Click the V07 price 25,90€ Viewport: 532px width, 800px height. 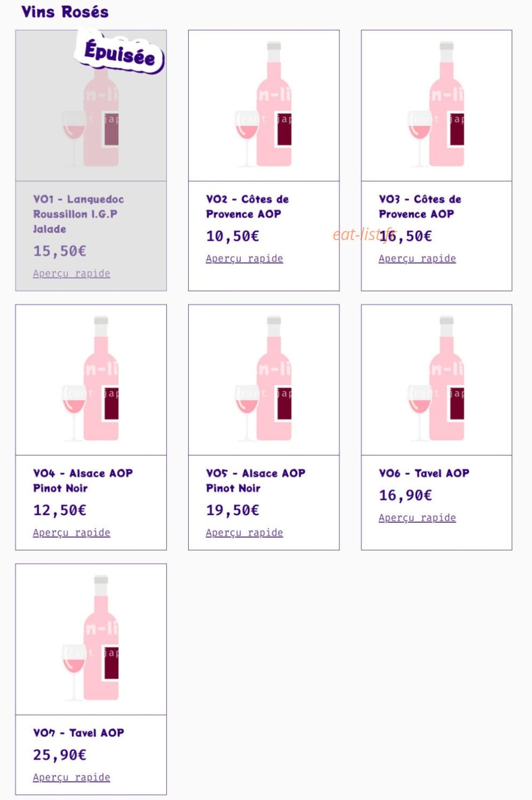point(60,755)
